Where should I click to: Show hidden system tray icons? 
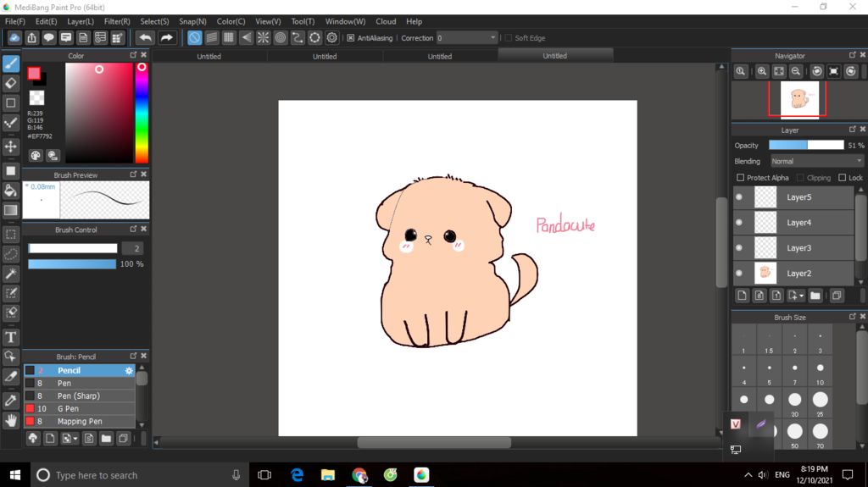click(748, 475)
